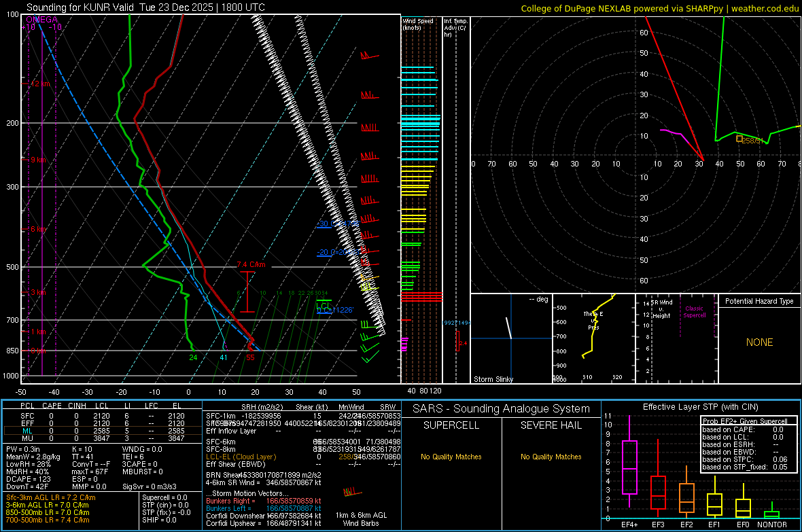Image resolution: width=802 pixels, height=532 pixels.
Task: Click the SHIP = 0.0 value
Action: pos(159,520)
